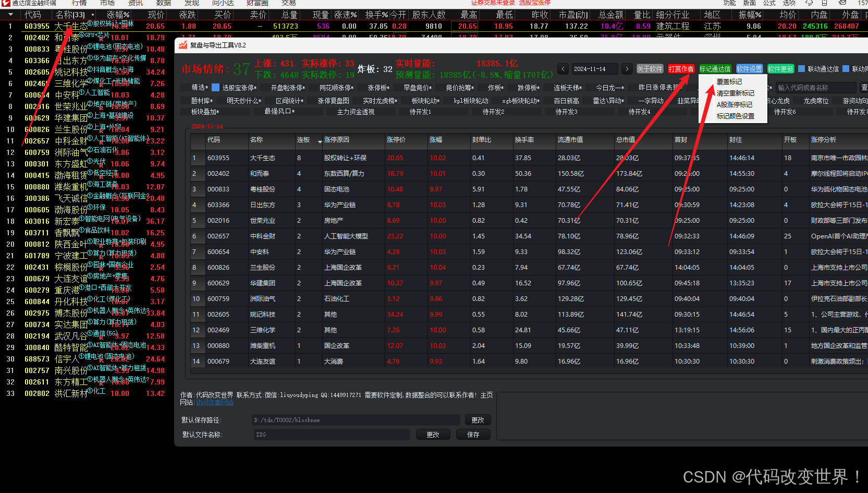868x493 pixels.
Task: Select the 最强风口* tab
Action: (x=279, y=112)
